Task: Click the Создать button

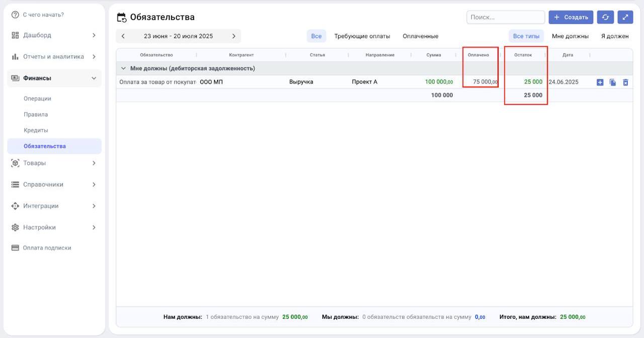Action: point(571,17)
